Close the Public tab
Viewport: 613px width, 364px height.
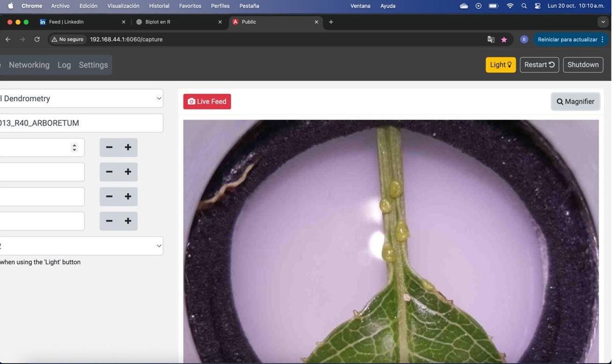(x=316, y=22)
